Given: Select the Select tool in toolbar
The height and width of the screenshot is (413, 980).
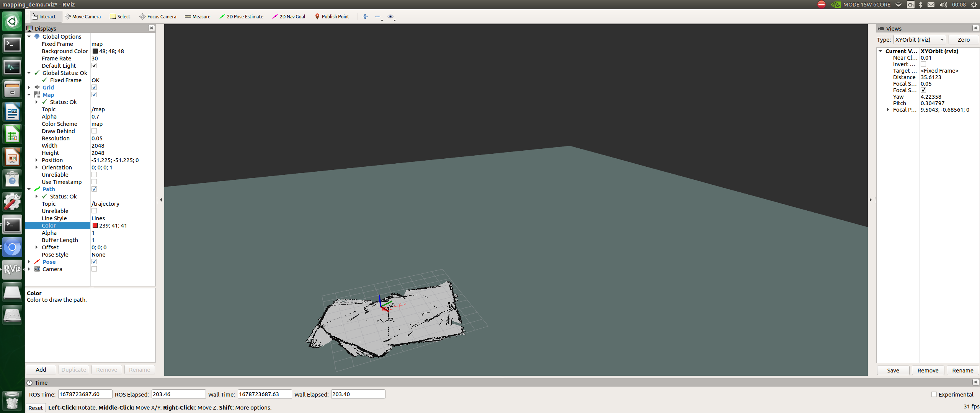Looking at the screenshot, I should pyautogui.click(x=120, y=16).
